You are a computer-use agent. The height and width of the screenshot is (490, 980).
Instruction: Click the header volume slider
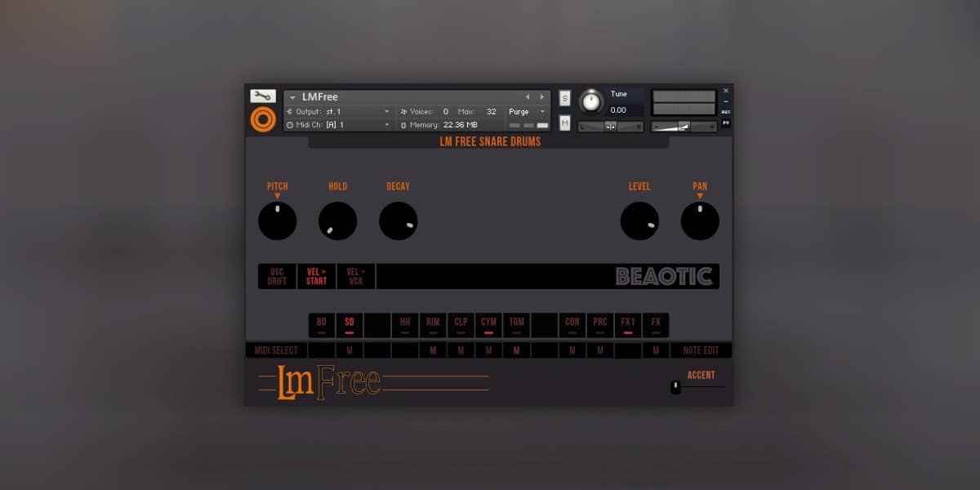click(684, 126)
